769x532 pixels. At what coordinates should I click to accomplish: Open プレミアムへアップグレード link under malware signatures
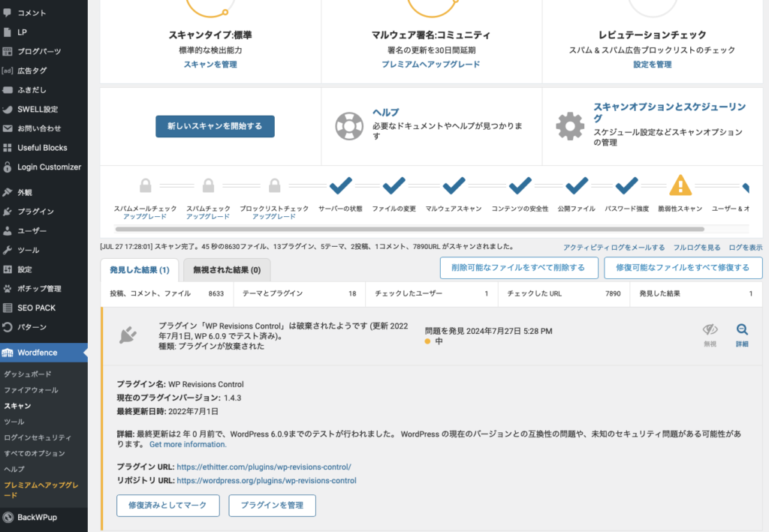430,65
